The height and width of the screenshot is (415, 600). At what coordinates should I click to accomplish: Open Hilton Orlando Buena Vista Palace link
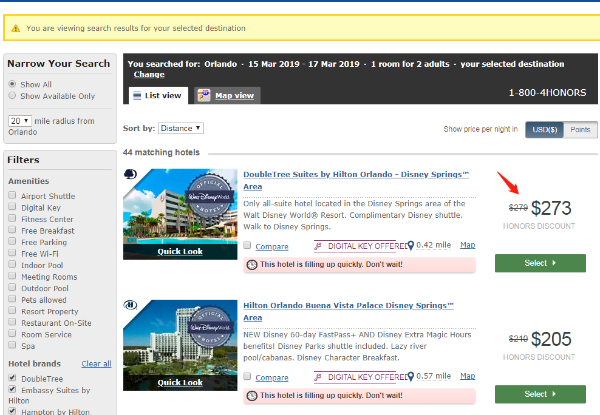point(348,311)
